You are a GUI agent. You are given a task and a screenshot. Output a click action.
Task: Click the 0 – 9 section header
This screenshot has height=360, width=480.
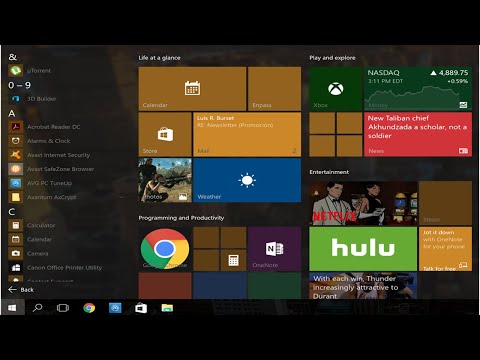(x=19, y=85)
